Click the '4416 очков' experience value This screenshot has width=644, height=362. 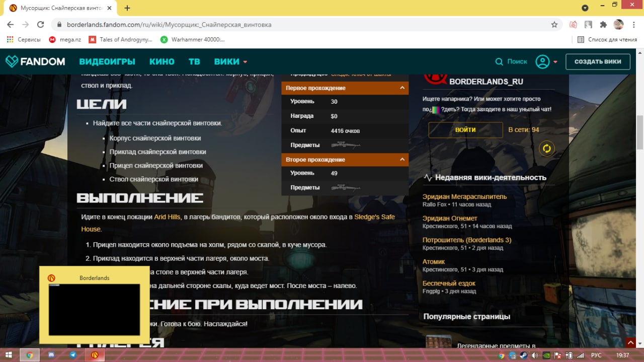(345, 130)
